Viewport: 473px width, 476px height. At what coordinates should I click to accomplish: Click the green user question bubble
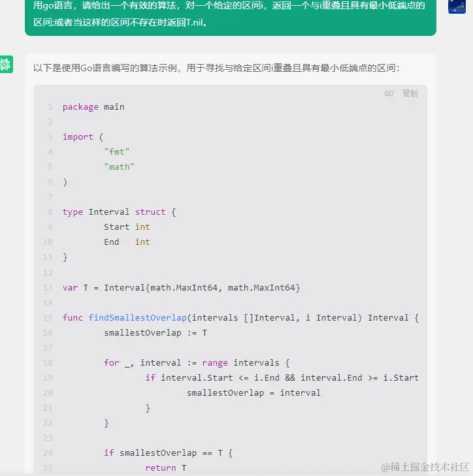pos(231,17)
